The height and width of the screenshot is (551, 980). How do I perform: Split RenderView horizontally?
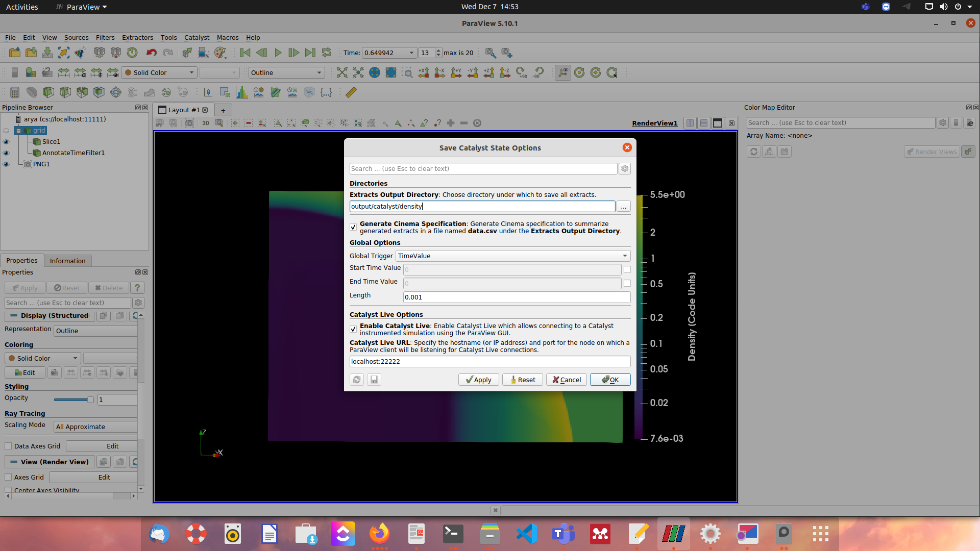[x=690, y=123]
